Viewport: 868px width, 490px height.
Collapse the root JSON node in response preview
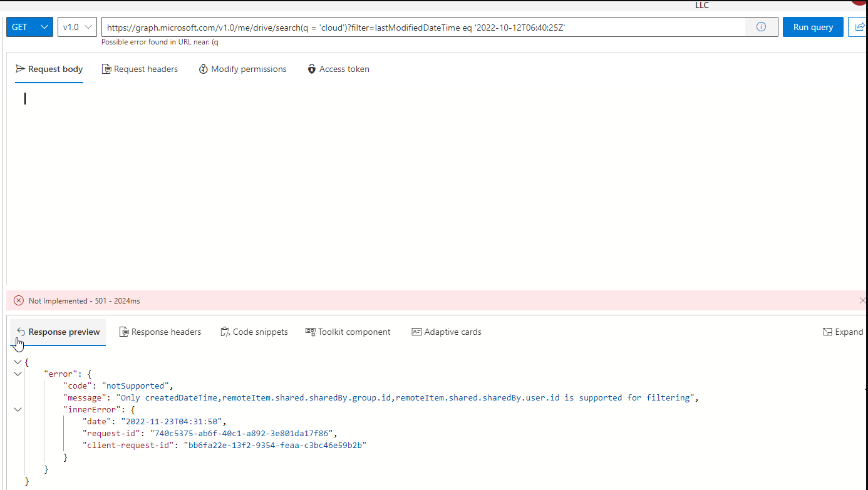[x=18, y=362]
